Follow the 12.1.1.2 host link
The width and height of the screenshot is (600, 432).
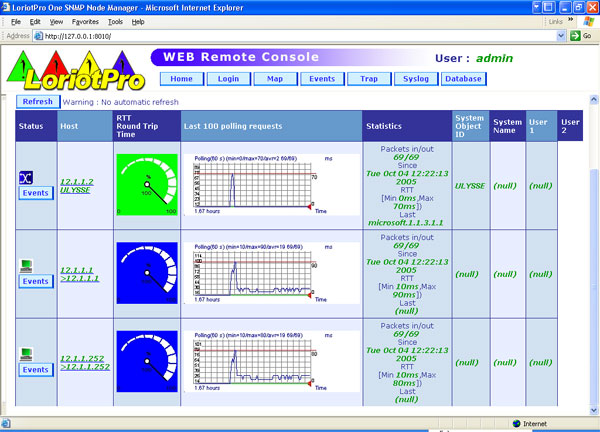click(77, 182)
